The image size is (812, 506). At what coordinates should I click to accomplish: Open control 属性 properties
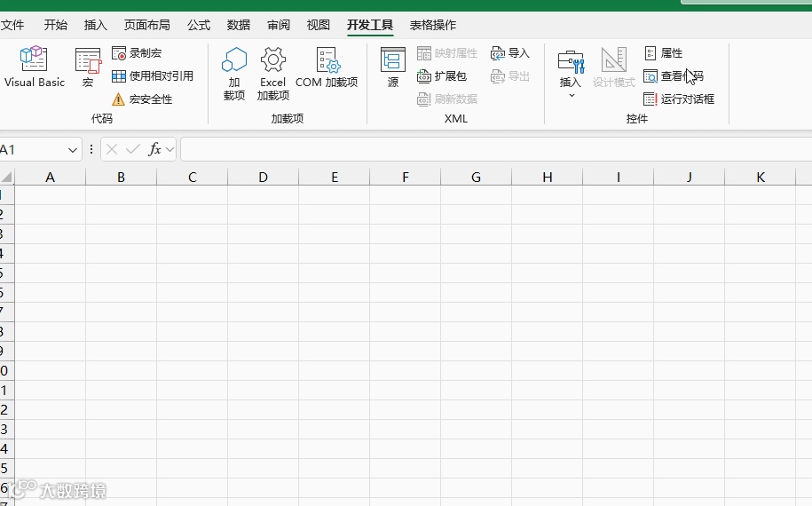click(664, 53)
